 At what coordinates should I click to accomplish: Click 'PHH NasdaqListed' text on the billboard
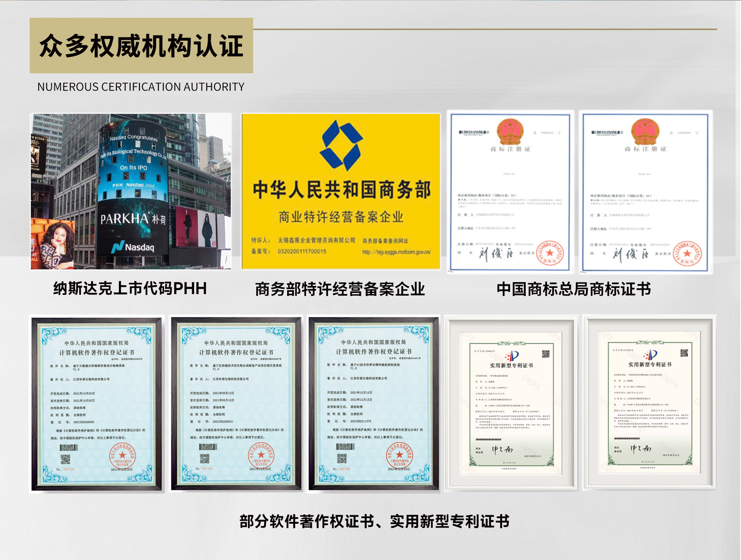click(133, 185)
